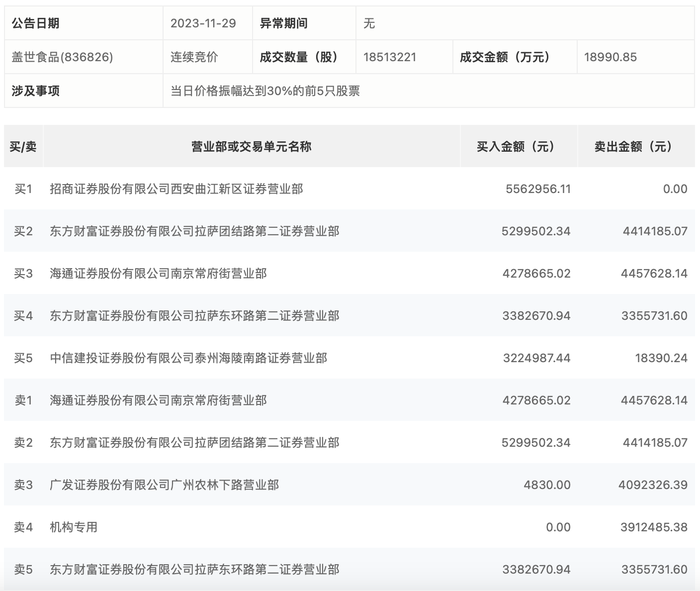Image resolution: width=700 pixels, height=591 pixels.
Task: Click 东方财富 拉萨团结路第二证券营业部 in 卖2 row
Action: (x=195, y=442)
